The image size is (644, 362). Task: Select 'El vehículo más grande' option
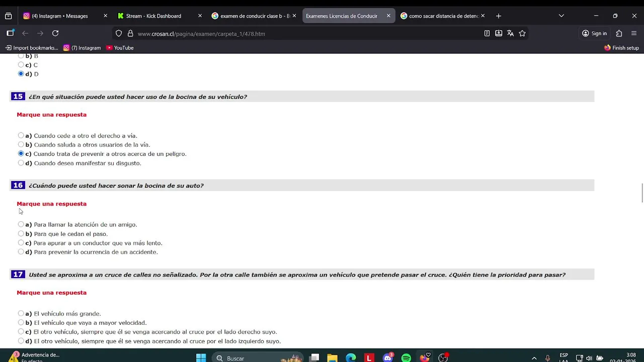(x=21, y=314)
